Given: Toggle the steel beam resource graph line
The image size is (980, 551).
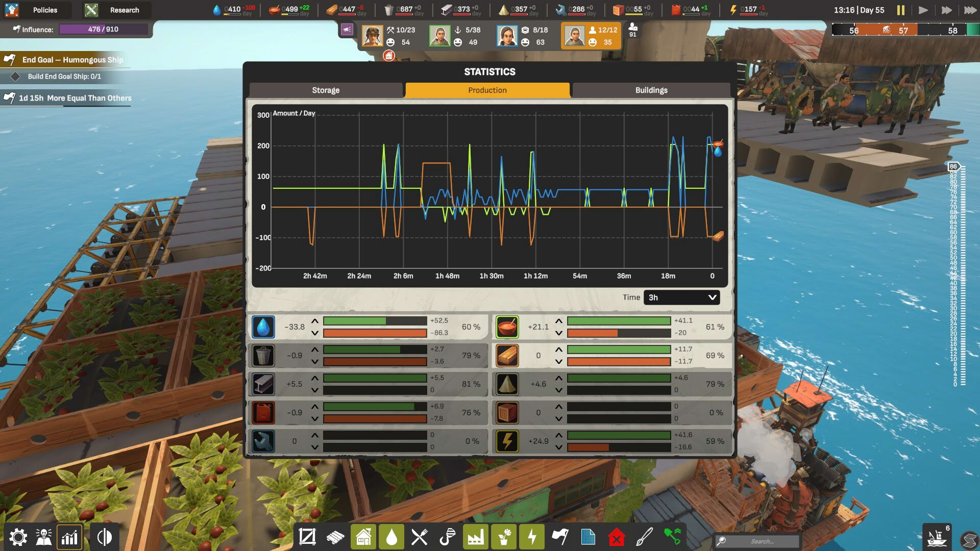Looking at the screenshot, I should pos(263,384).
